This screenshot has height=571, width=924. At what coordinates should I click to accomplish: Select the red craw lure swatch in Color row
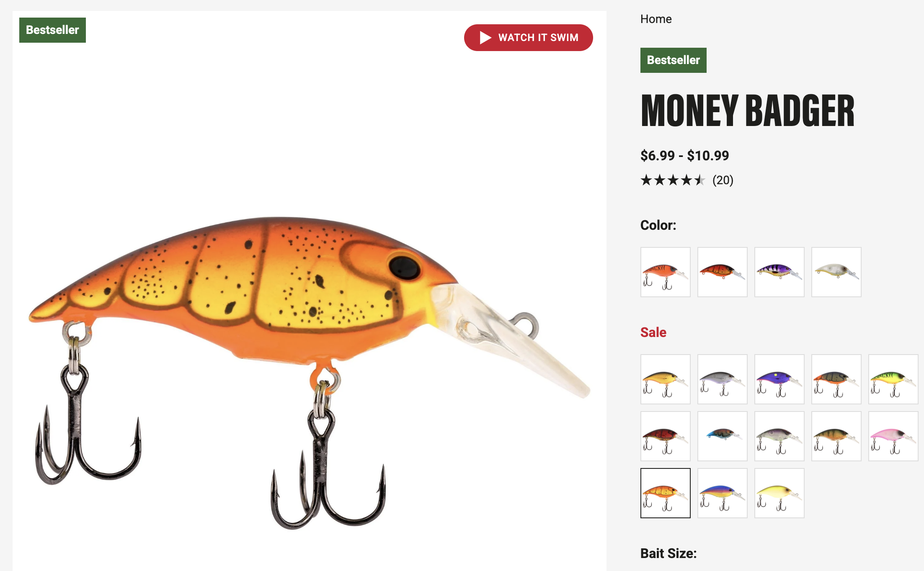(722, 272)
